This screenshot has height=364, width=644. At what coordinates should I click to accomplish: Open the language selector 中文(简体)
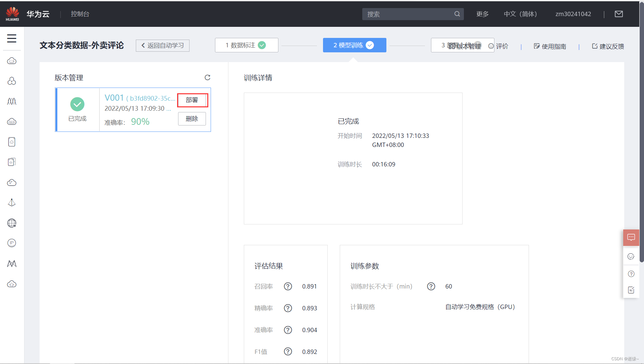point(520,14)
